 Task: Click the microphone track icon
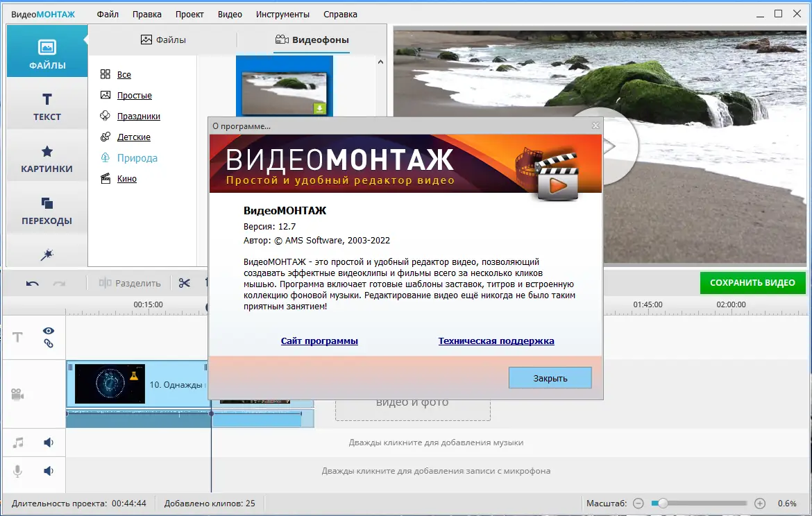17,471
